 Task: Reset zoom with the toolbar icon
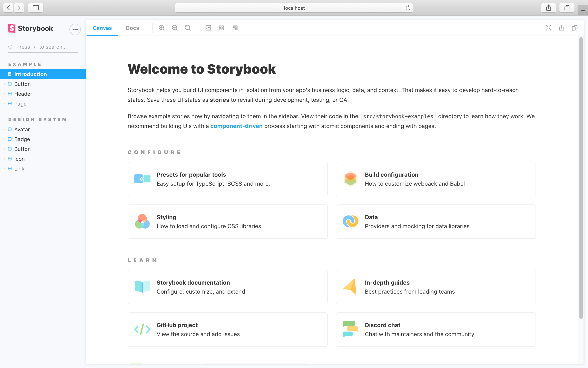188,28
